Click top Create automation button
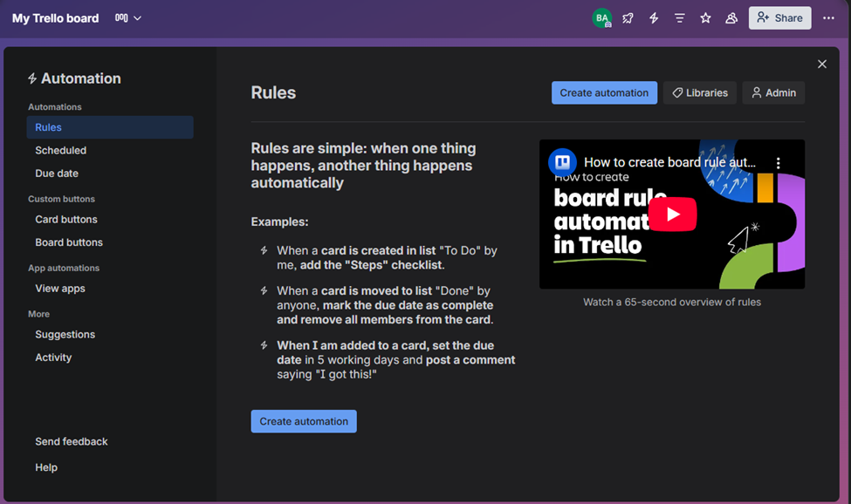851x504 pixels. [604, 92]
